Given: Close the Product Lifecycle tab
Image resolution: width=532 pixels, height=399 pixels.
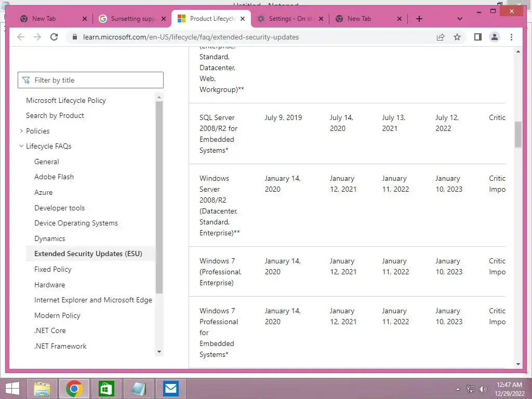Looking at the screenshot, I should coord(242,19).
